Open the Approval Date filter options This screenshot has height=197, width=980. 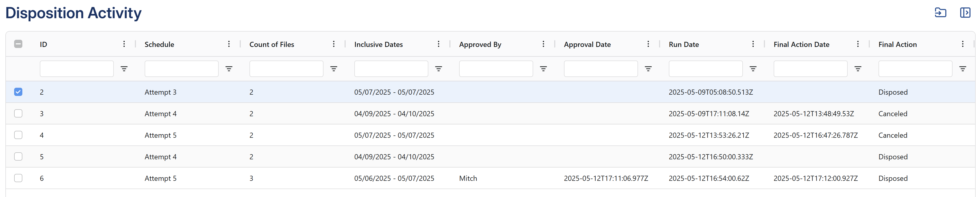pos(648,69)
